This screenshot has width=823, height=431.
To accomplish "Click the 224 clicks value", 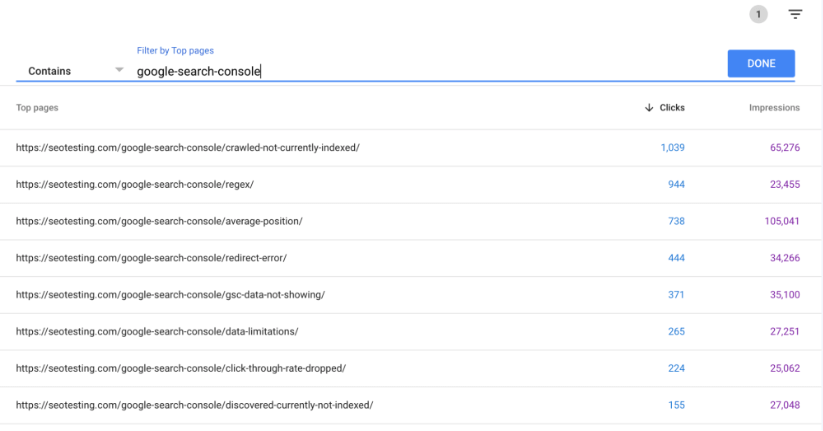I will coord(676,368).
